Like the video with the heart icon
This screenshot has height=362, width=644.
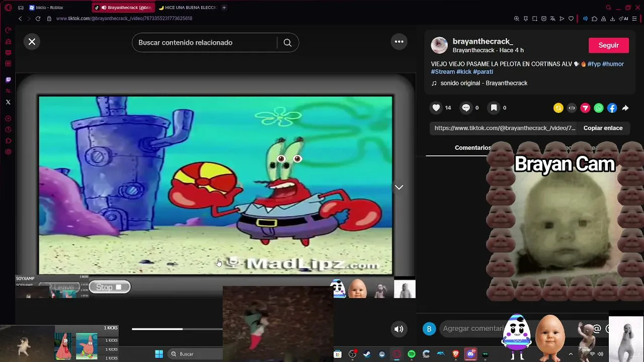point(436,108)
